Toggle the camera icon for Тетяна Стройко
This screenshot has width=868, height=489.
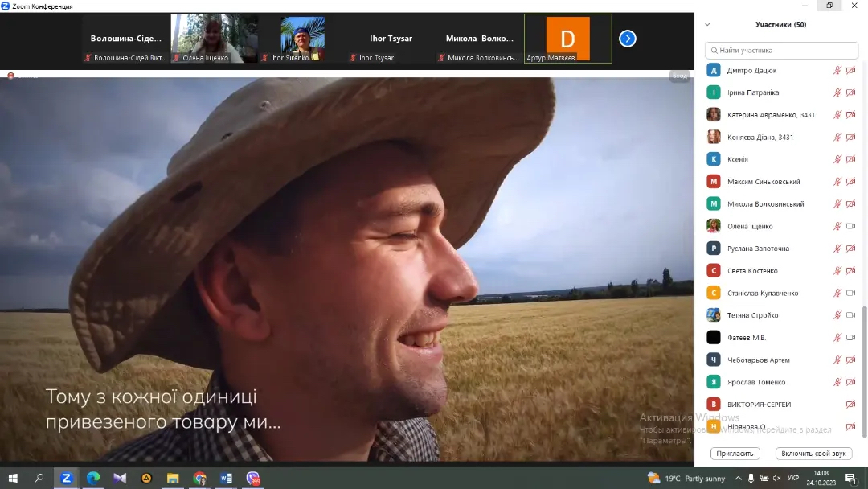[x=850, y=315]
